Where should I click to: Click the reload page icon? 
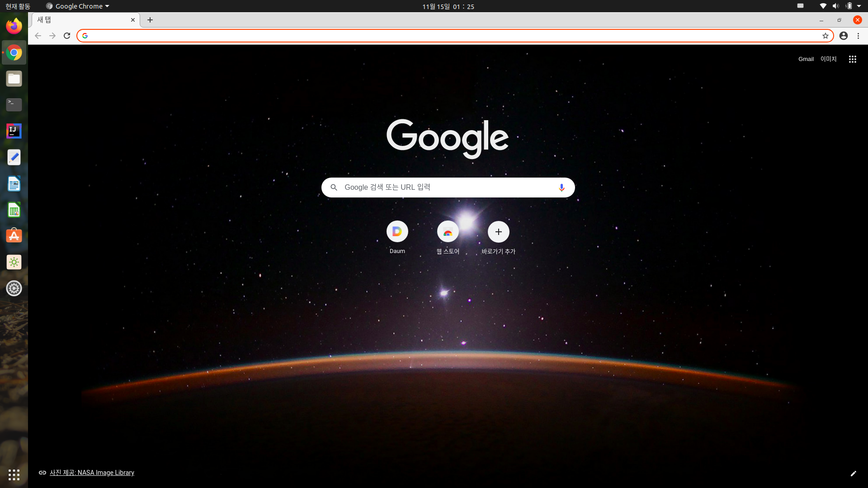(67, 36)
